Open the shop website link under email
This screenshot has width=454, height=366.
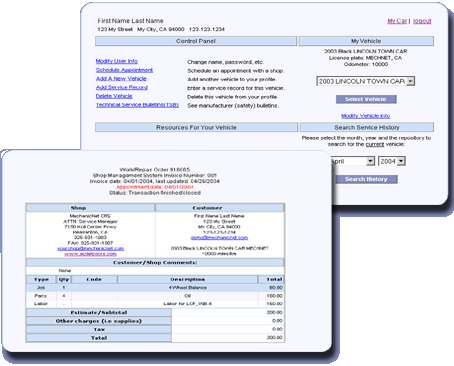click(x=90, y=254)
